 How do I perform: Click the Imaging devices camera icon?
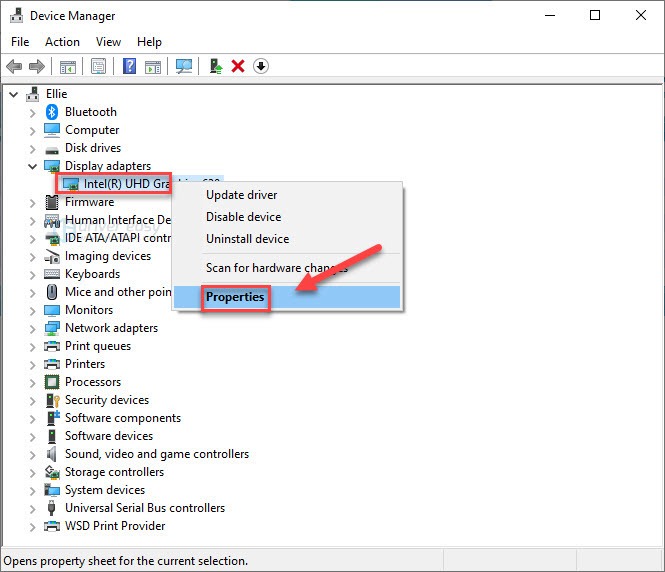click(52, 256)
